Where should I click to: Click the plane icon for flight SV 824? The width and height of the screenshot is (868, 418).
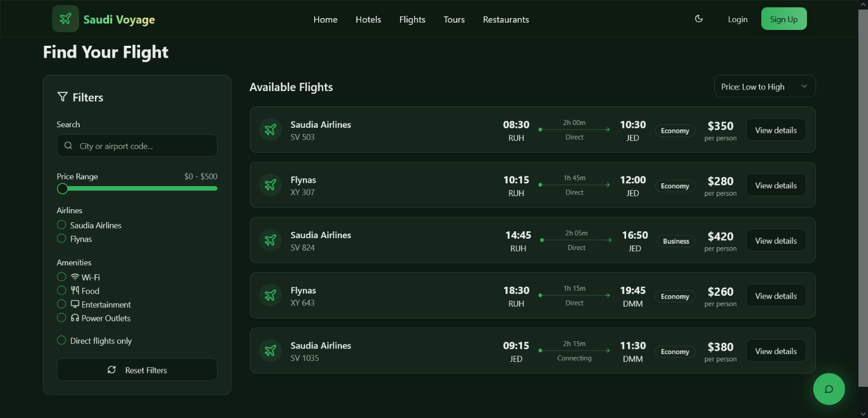click(270, 240)
